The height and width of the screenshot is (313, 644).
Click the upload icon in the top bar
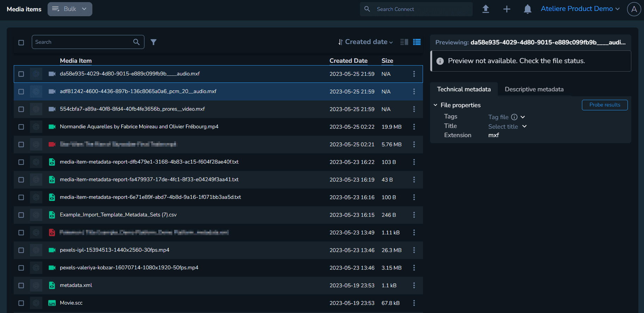point(486,9)
